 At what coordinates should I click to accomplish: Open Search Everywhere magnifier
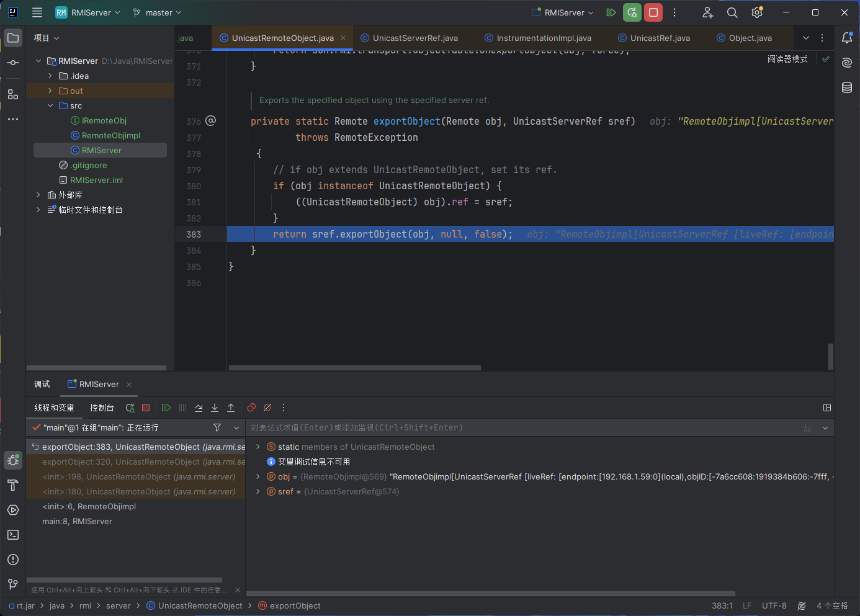point(732,12)
